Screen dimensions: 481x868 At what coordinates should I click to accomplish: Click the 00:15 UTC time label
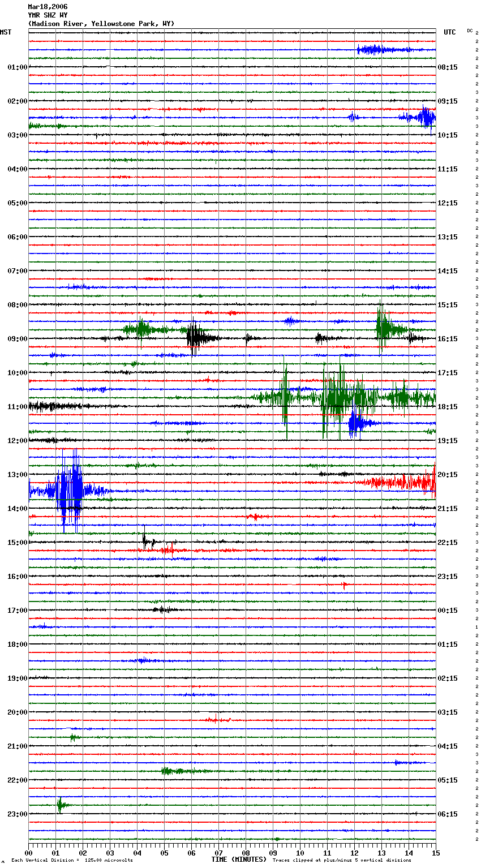[x=448, y=611]
